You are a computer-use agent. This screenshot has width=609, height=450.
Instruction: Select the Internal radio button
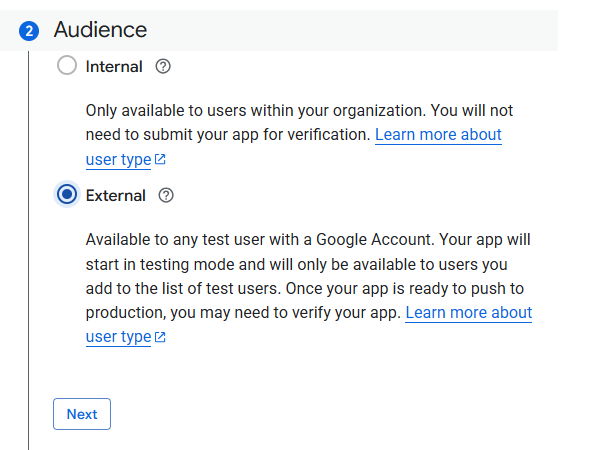click(x=67, y=65)
